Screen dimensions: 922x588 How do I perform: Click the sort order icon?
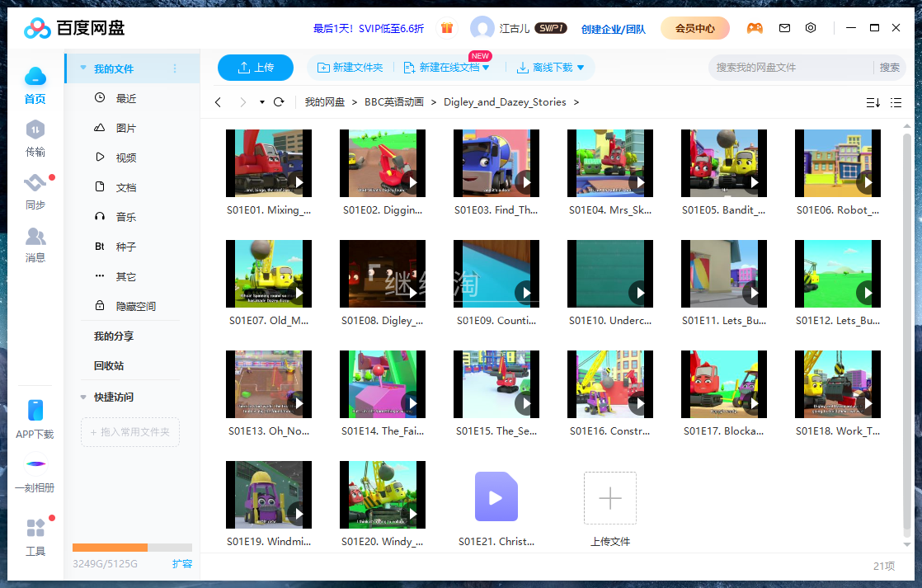coord(873,103)
